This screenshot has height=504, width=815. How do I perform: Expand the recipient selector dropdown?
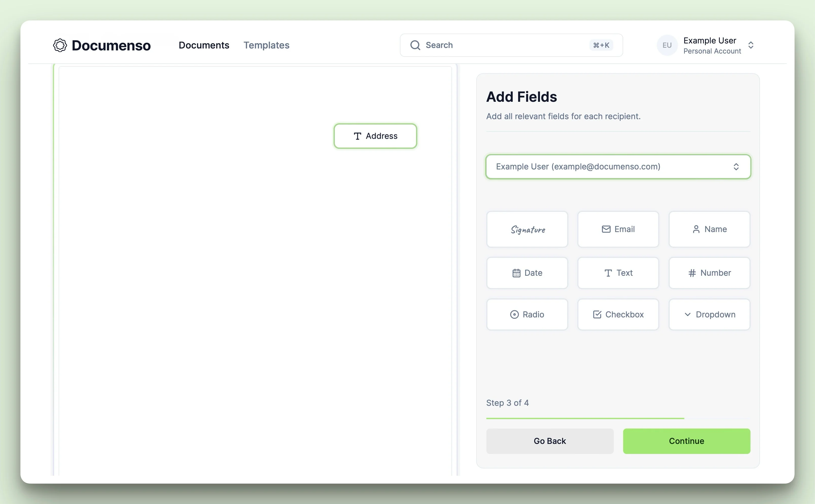(618, 166)
